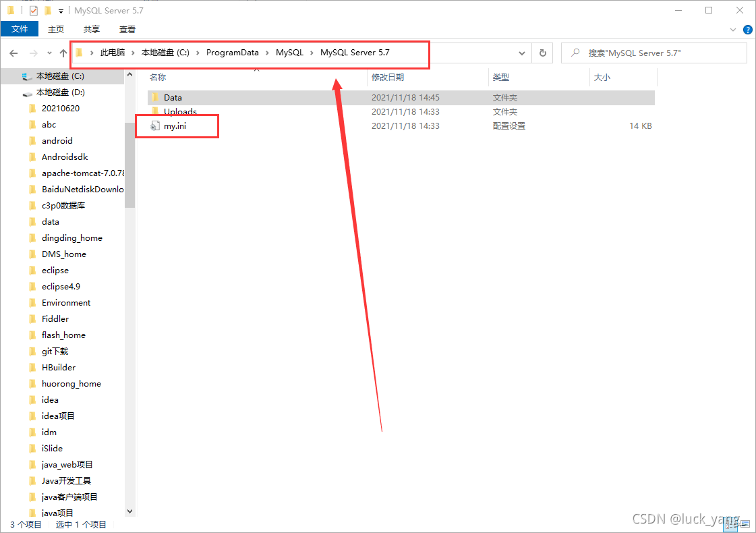Sort files by 大小 column
Viewport: 756px width, 533px height.
click(x=602, y=77)
